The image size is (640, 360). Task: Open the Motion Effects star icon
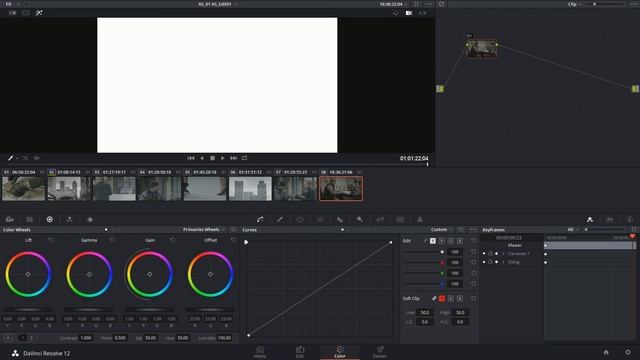coord(90,220)
